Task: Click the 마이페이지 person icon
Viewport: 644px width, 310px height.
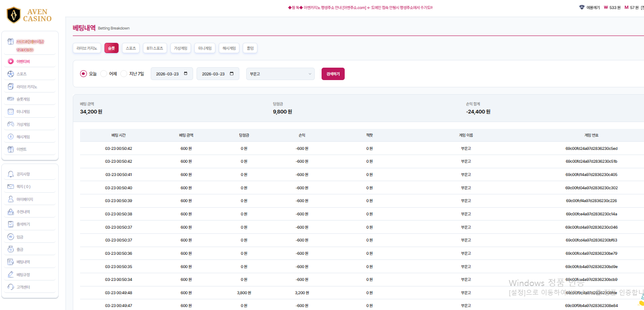Action: pyautogui.click(x=11, y=199)
